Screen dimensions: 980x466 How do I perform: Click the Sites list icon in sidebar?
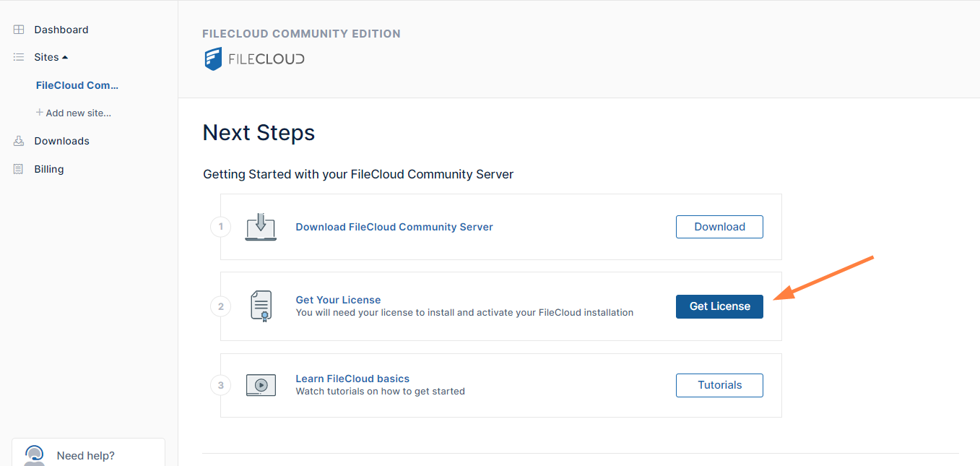tap(18, 56)
